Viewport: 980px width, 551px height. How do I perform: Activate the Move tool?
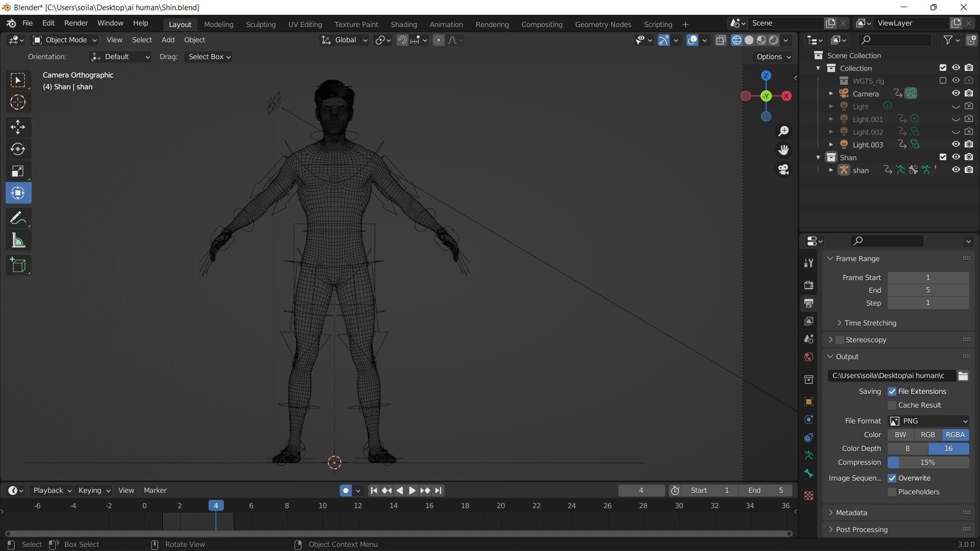(x=18, y=127)
